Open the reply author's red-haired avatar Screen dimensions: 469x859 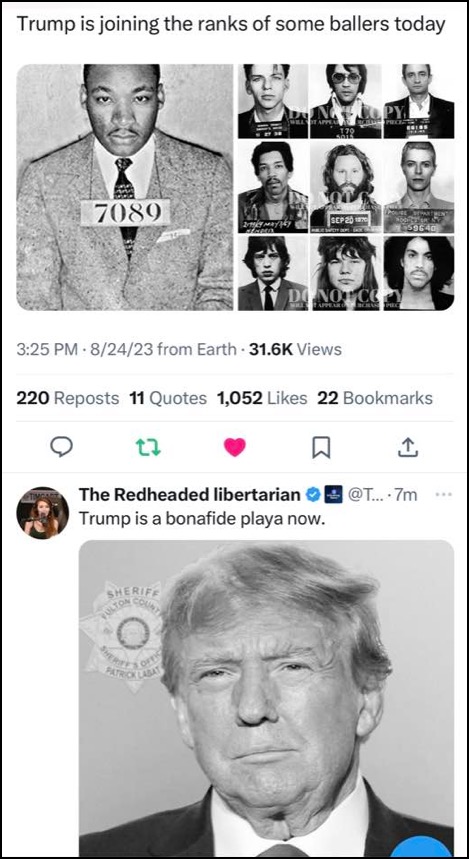[43, 513]
